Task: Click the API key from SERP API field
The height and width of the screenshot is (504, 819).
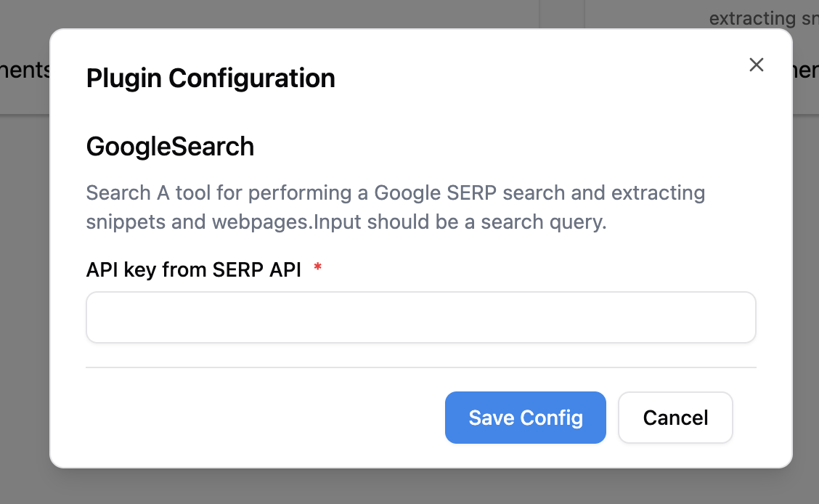Action: tap(420, 317)
